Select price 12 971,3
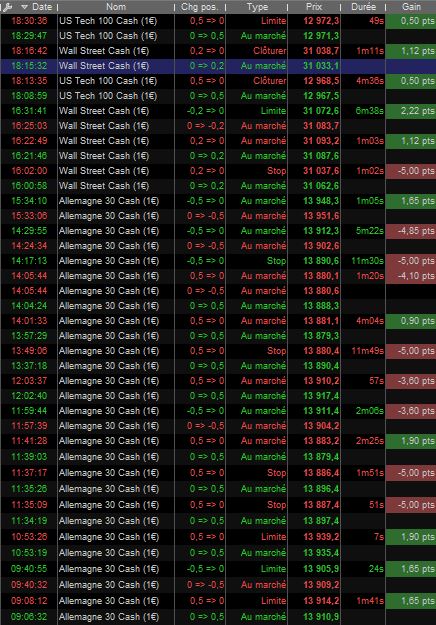Viewport: 436px width, 625px height. [x=321, y=36]
